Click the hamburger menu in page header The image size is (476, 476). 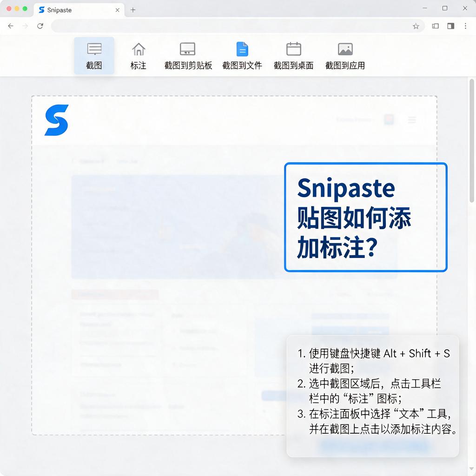click(x=412, y=119)
